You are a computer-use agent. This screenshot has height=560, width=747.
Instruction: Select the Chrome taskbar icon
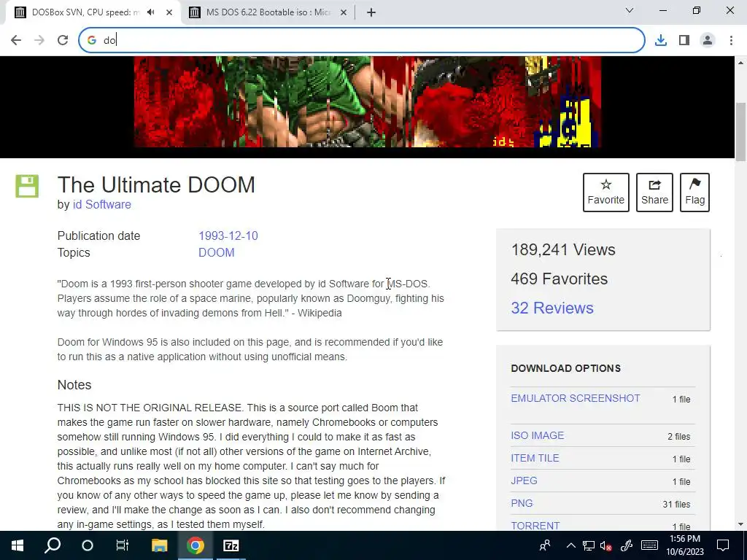point(196,545)
